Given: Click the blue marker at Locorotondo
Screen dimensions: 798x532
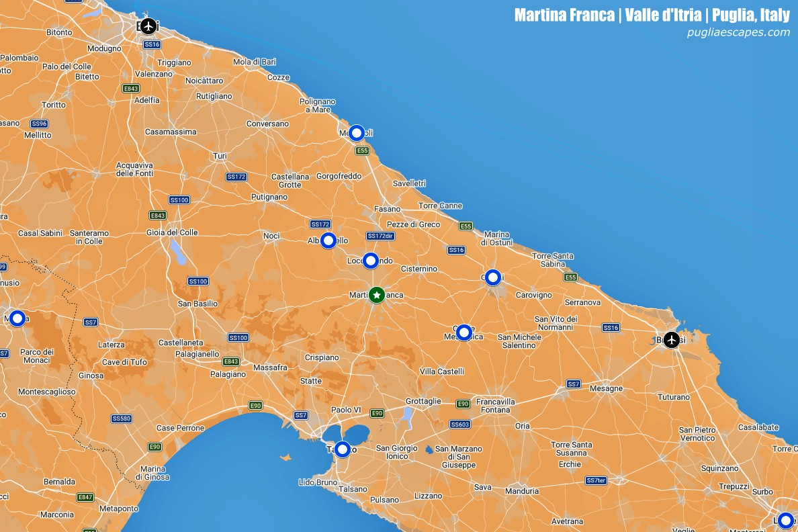Looking at the screenshot, I should point(370,261).
